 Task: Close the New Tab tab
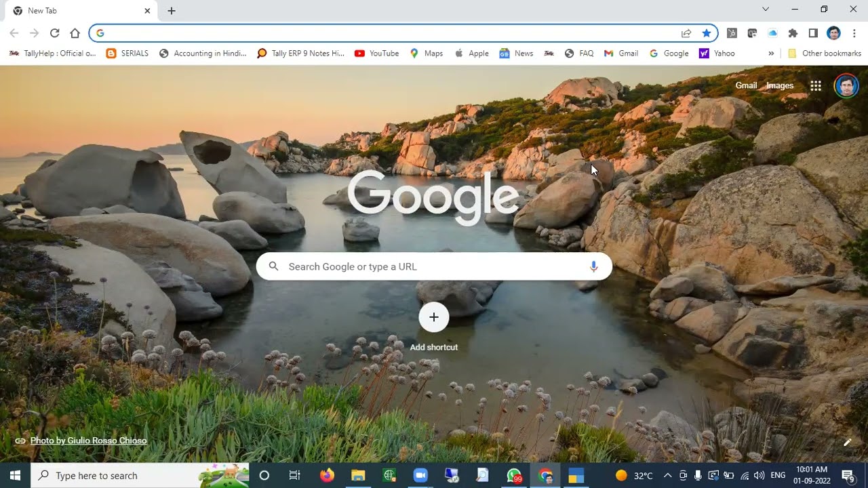point(147,11)
